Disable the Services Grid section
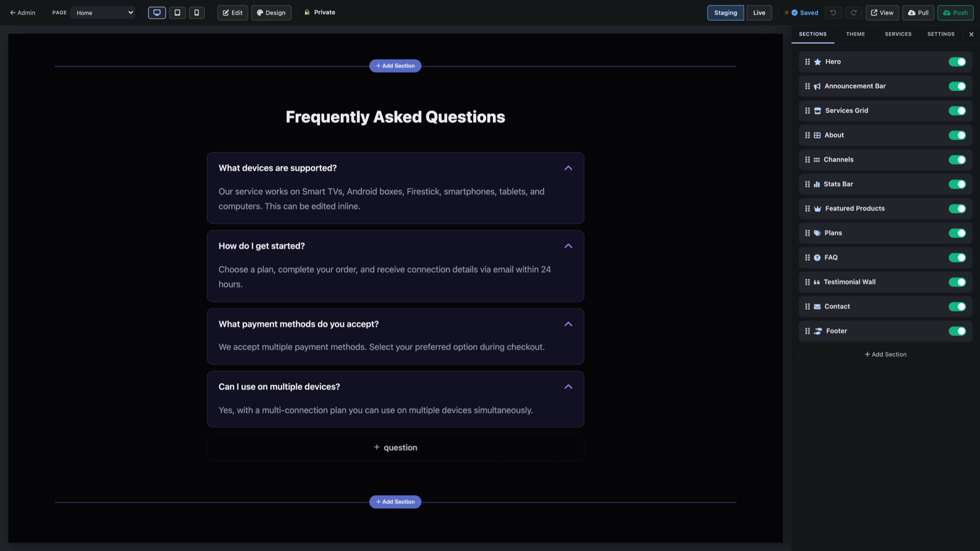This screenshot has width=980, height=551. [957, 111]
